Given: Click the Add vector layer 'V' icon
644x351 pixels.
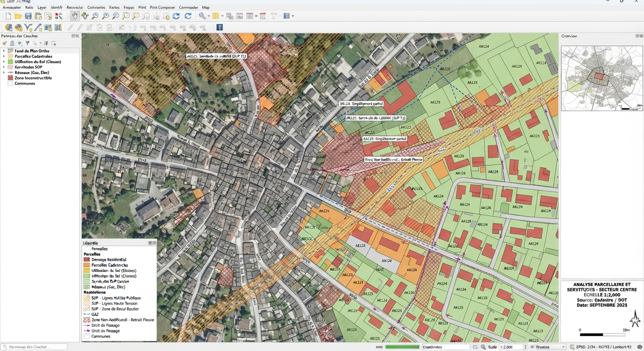Looking at the screenshot, I should click(28, 27).
